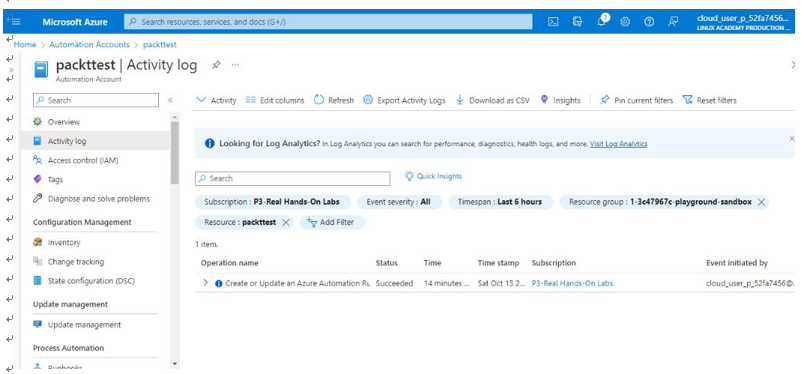Open portal settings gear
This screenshot has width=802, height=374.
point(625,21)
